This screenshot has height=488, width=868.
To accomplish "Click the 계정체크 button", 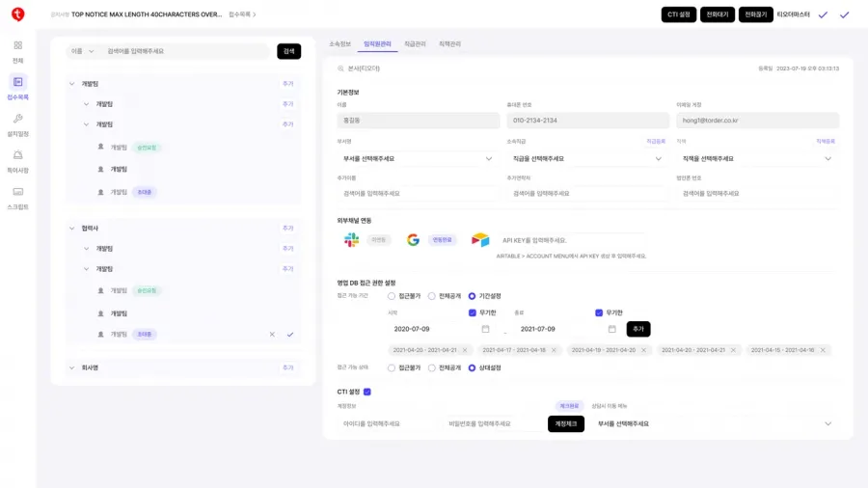I will click(x=566, y=423).
